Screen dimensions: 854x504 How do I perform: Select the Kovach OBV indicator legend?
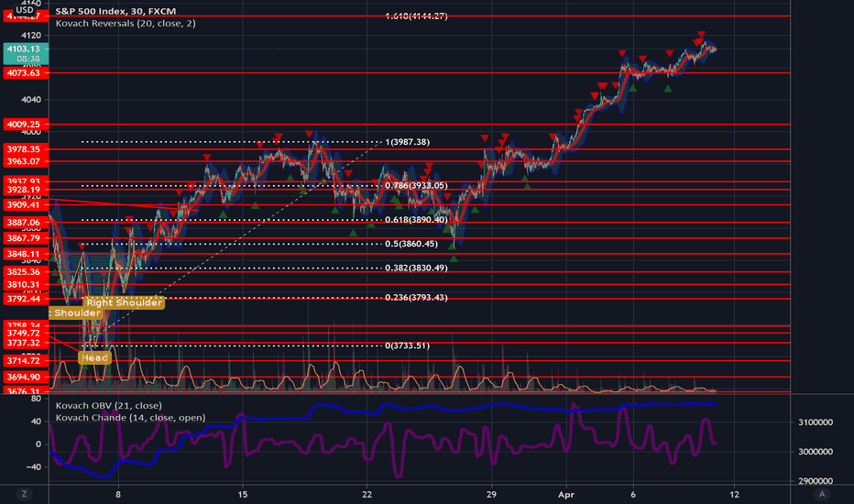pos(108,405)
